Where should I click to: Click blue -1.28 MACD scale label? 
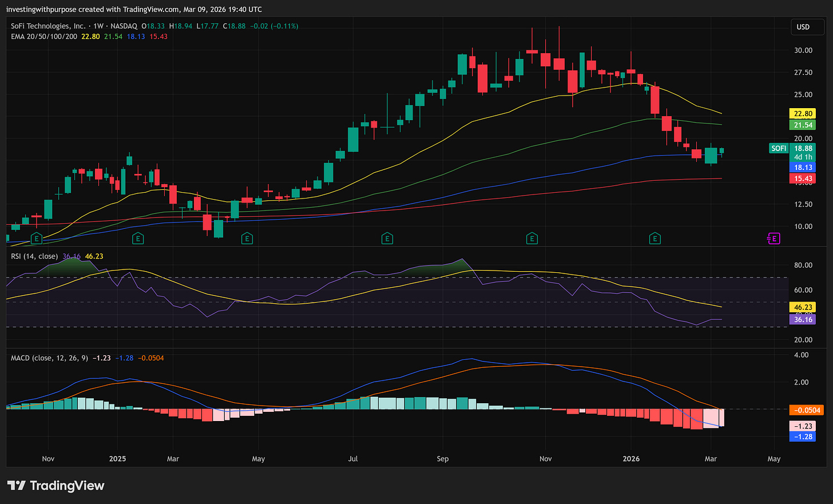[803, 436]
